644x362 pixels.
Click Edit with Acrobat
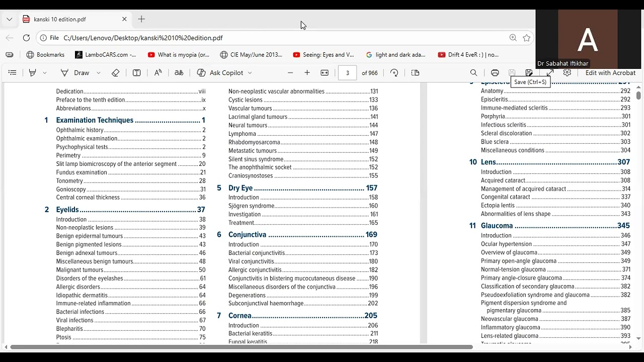click(610, 73)
